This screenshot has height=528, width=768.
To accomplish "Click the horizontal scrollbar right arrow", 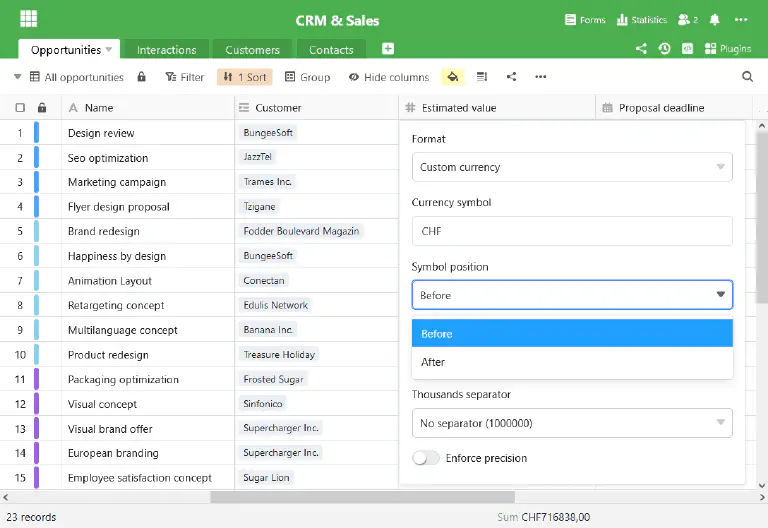I will coord(762,497).
